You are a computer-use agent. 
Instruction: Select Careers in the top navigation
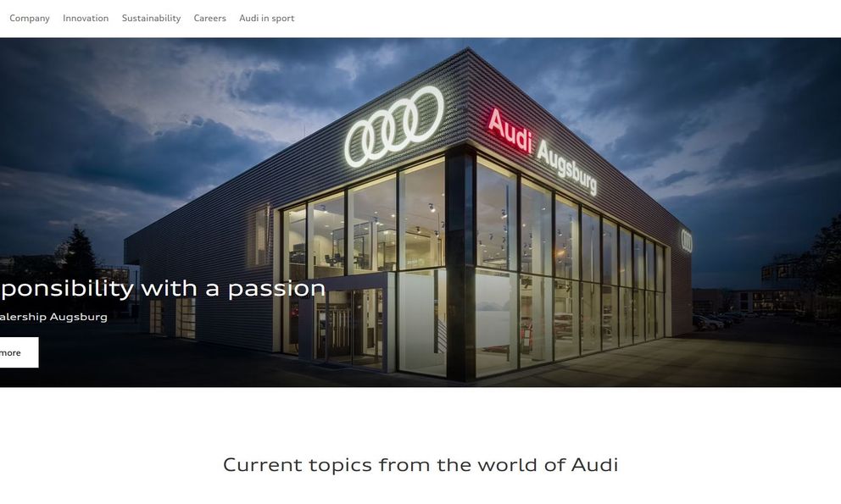(209, 19)
